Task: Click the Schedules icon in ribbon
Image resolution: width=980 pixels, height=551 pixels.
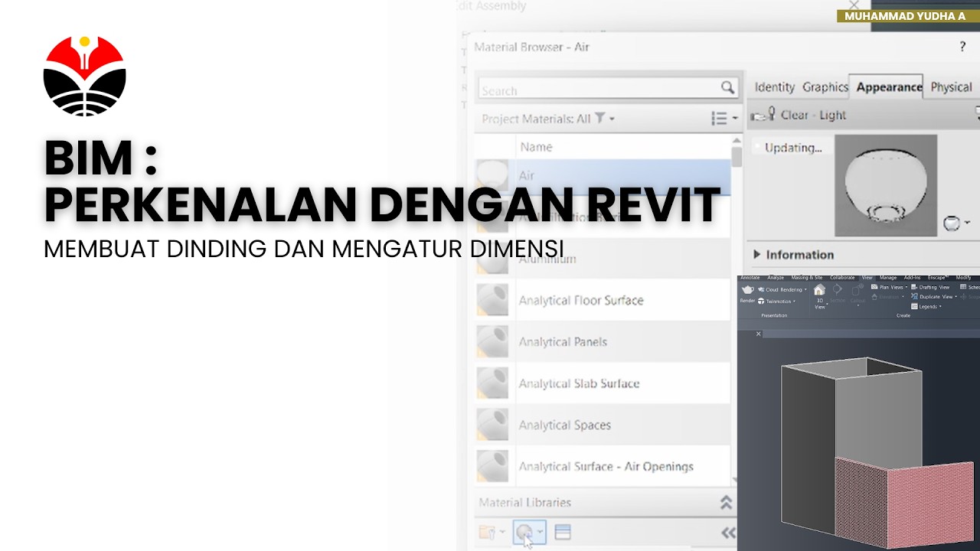Action: click(963, 287)
